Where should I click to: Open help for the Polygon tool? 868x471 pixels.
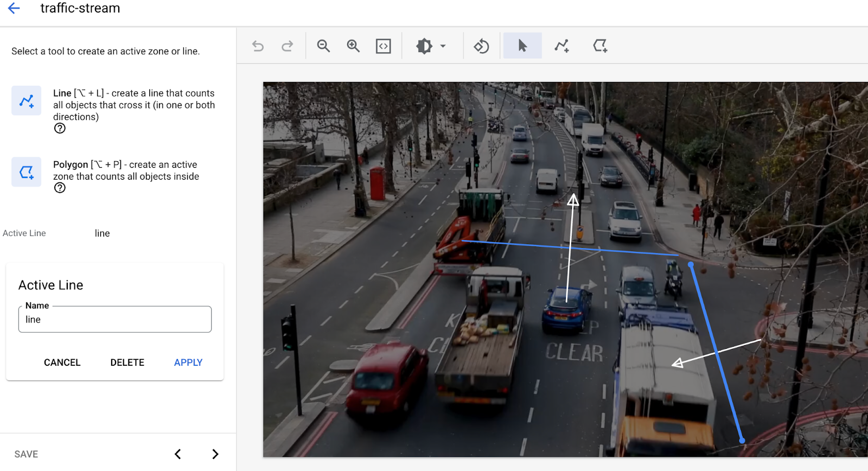pos(60,188)
